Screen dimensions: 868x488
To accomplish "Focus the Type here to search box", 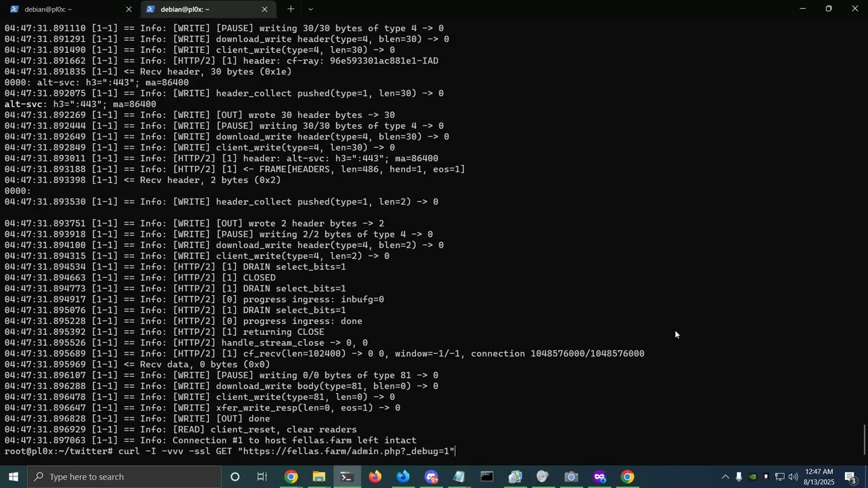I will point(124,477).
